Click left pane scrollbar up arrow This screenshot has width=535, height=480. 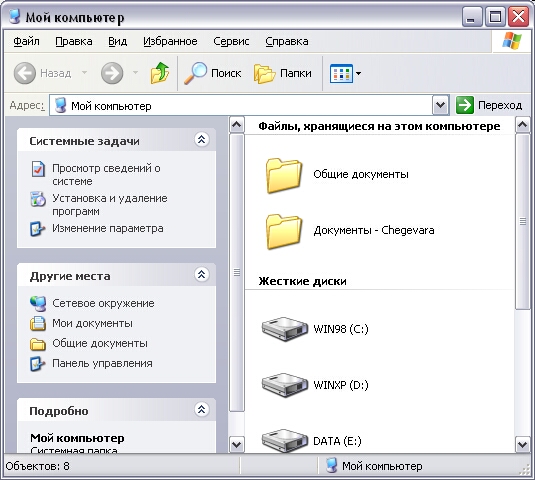[236, 125]
